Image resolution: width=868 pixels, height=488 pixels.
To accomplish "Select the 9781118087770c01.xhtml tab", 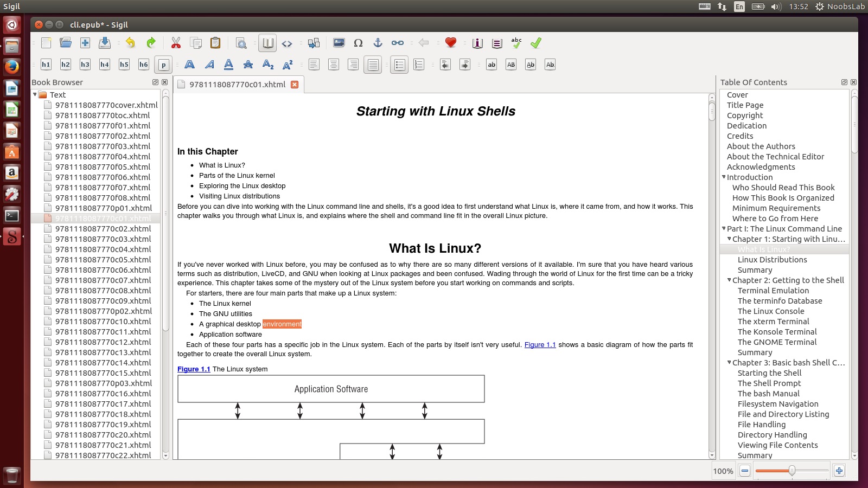I will click(237, 85).
